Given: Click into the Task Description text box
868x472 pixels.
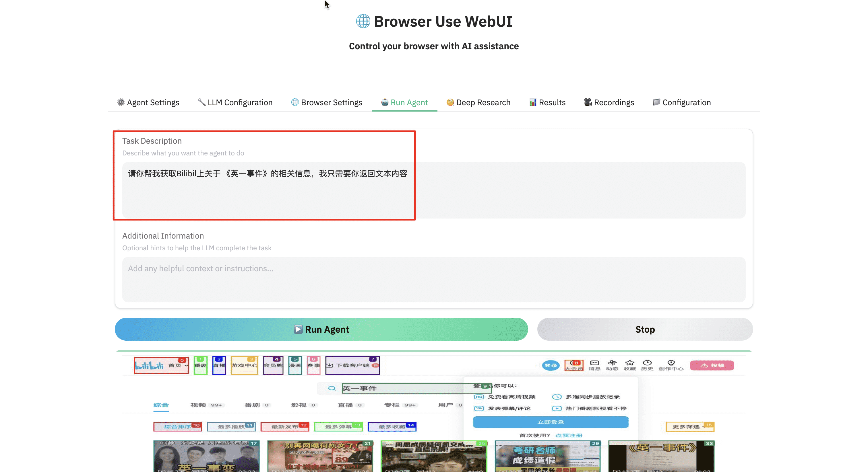Looking at the screenshot, I should tap(434, 190).
